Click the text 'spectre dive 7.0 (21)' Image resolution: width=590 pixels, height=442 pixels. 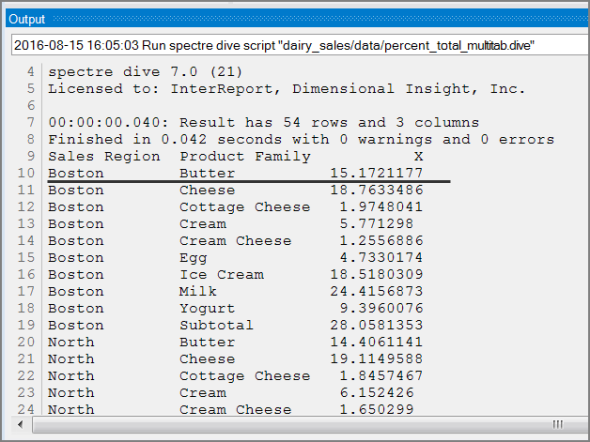point(146,71)
